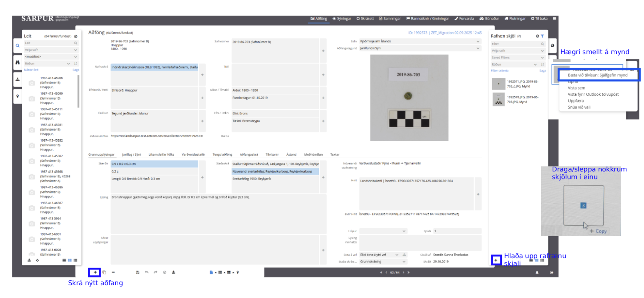Open the Sýningar menu in the top bar

point(342,18)
